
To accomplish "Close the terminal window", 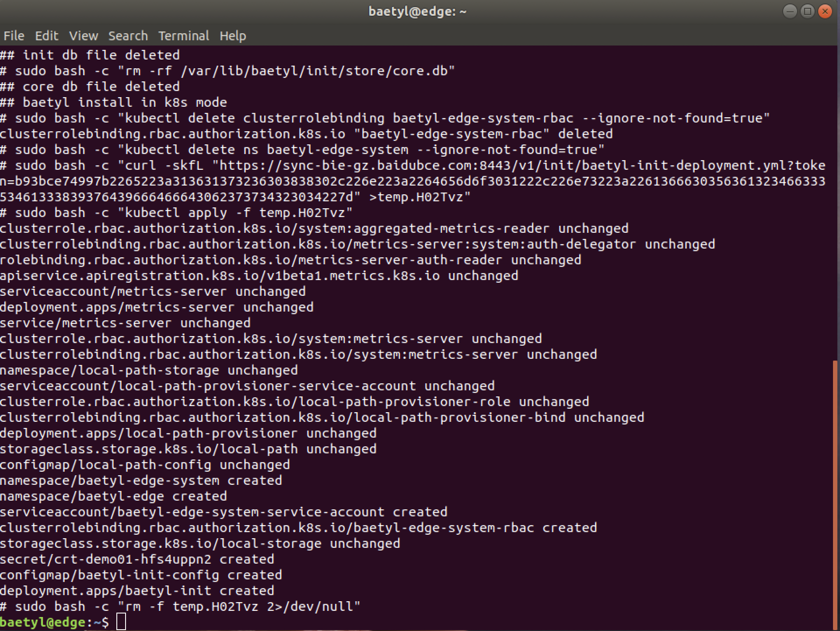I will click(825, 11).
